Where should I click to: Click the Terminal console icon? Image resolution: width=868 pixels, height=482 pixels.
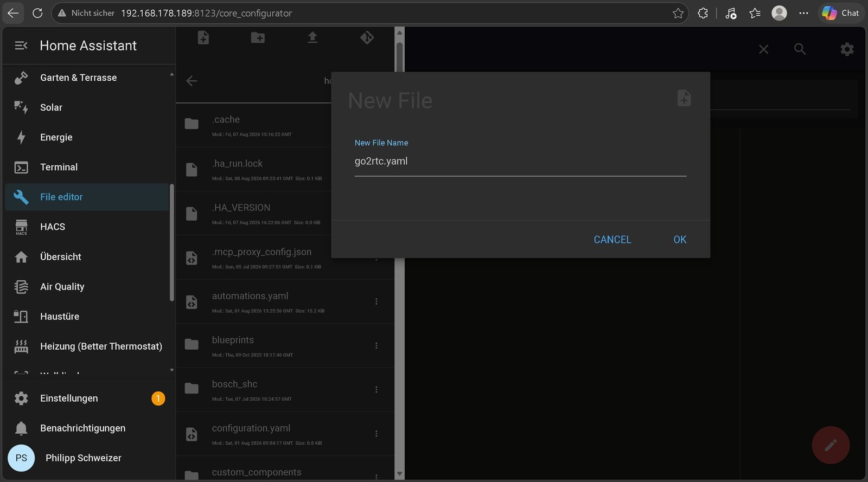[x=21, y=167]
